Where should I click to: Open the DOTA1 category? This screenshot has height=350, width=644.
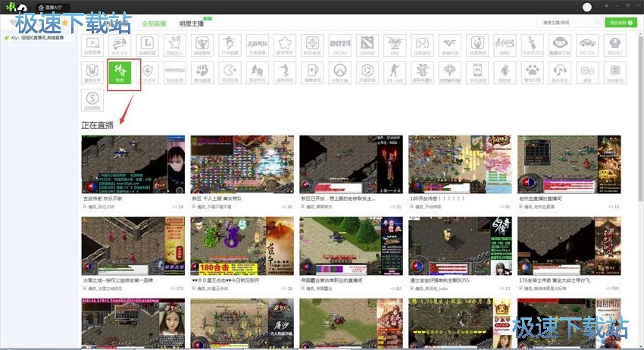click(340, 45)
